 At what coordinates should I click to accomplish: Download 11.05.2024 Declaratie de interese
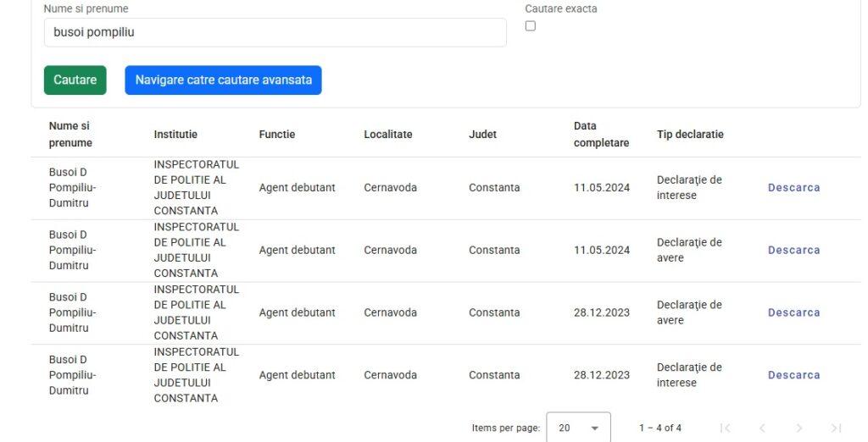pyautogui.click(x=793, y=187)
